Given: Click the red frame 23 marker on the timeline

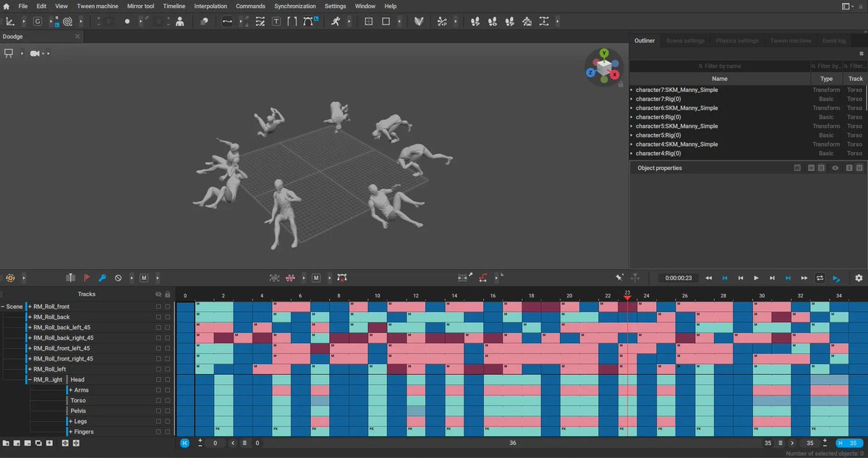Looking at the screenshot, I should (x=627, y=297).
